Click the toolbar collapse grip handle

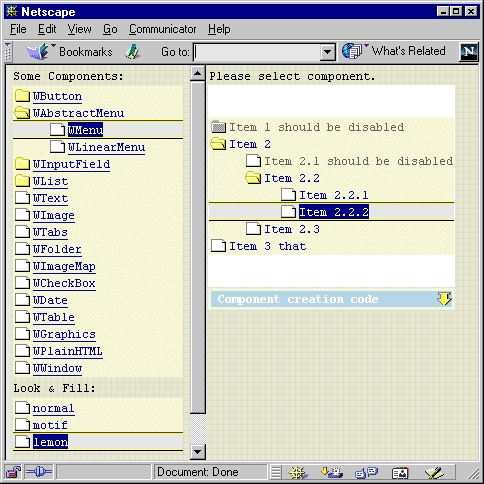pyautogui.click(x=8, y=52)
